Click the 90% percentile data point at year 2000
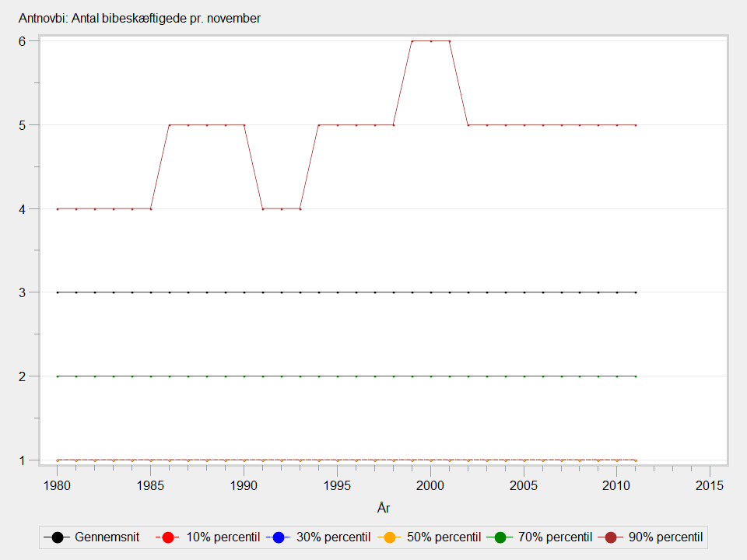The width and height of the screenshot is (747, 560). (430, 41)
